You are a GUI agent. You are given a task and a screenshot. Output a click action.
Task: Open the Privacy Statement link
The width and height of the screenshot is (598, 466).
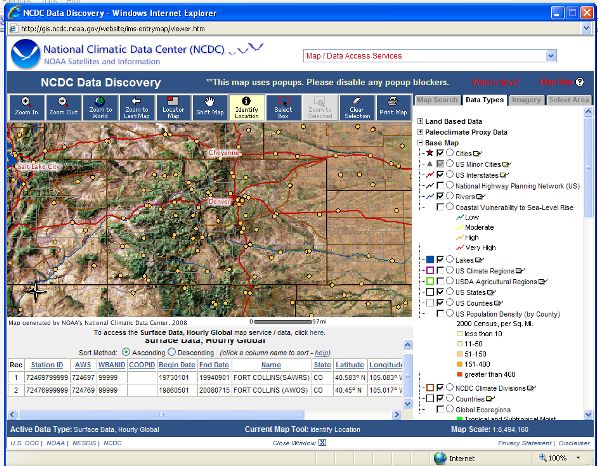pyautogui.click(x=524, y=443)
